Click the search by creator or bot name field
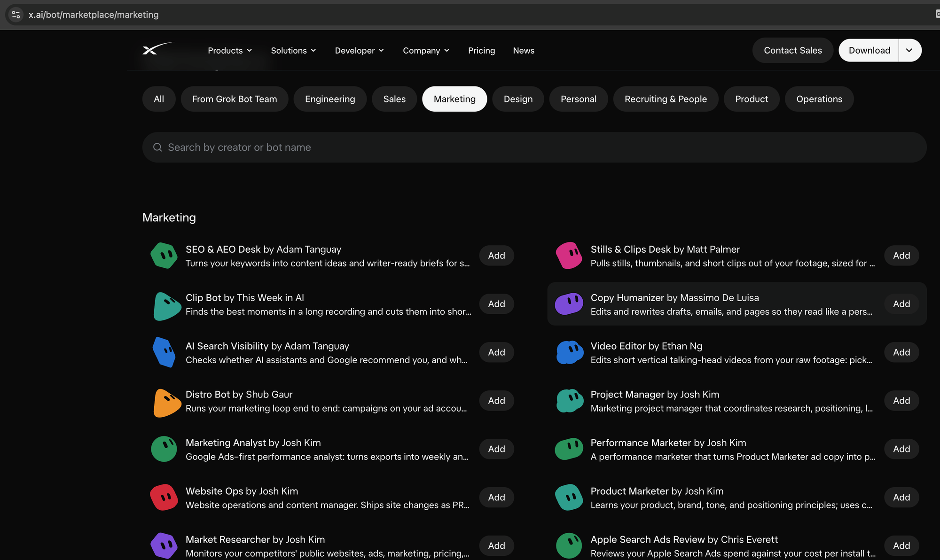Screen dimensions: 940x560 click(534, 148)
